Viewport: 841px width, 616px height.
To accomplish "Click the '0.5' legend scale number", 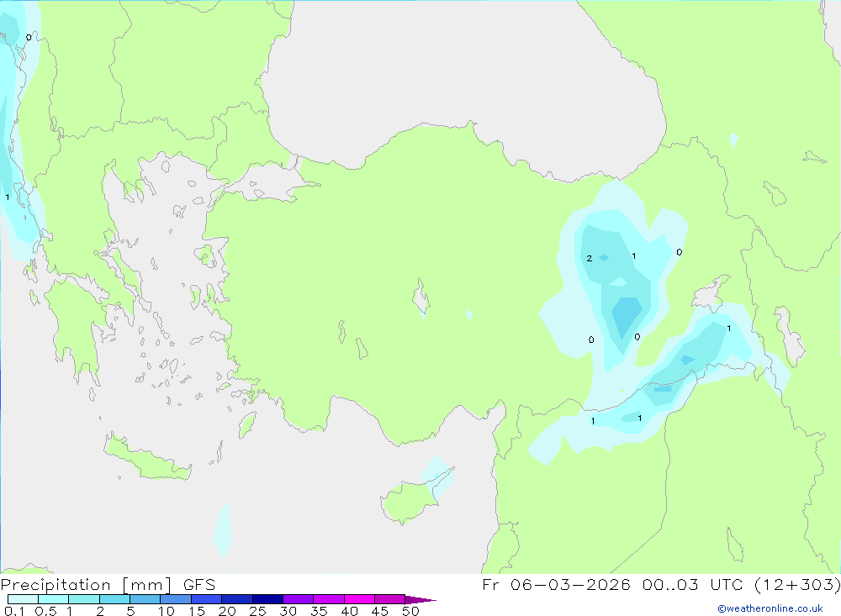I will tap(45, 611).
